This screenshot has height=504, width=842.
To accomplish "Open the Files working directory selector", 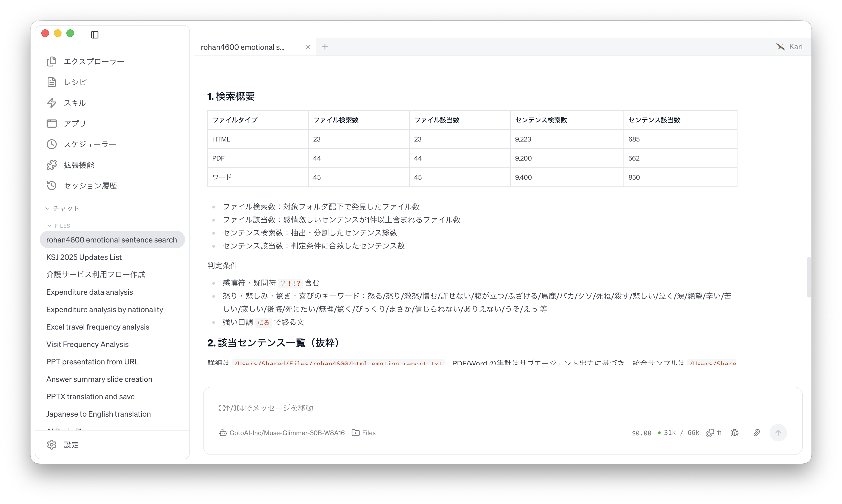I will [364, 433].
